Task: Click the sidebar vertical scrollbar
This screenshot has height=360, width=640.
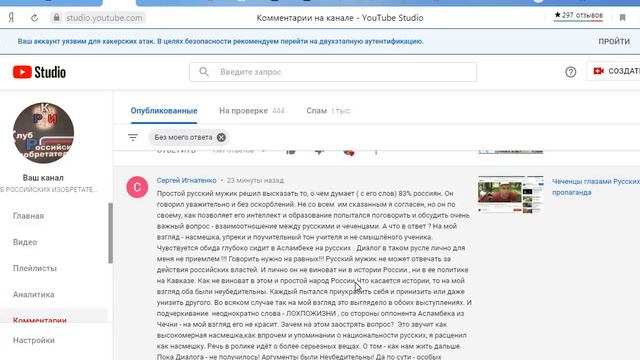Action: [110, 233]
